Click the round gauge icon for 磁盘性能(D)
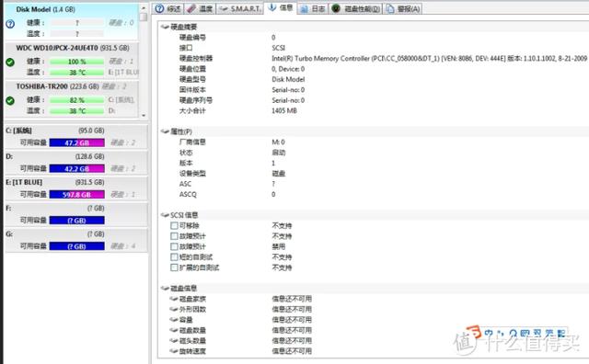 [x=336, y=8]
